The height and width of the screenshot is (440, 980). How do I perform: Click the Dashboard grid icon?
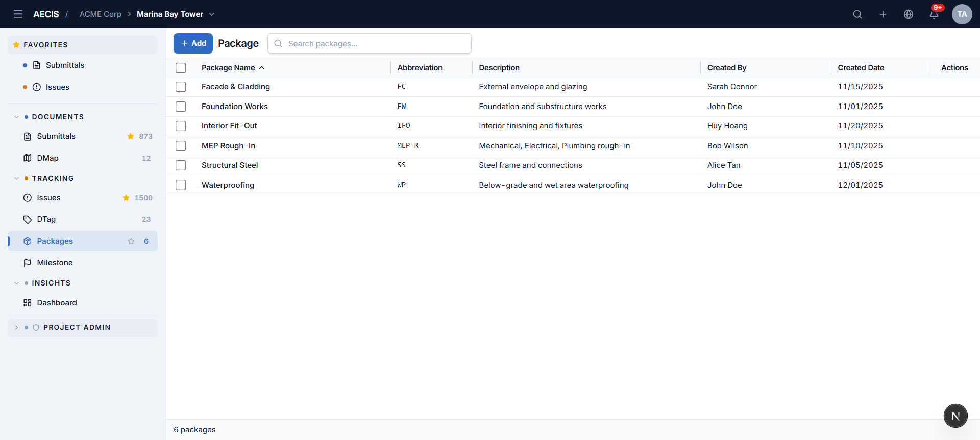(28, 303)
